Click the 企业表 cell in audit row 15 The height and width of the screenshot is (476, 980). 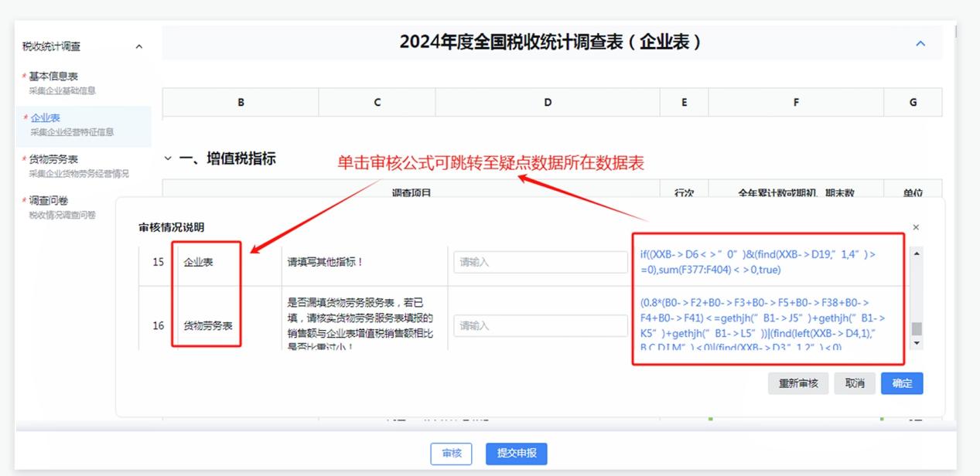pyautogui.click(x=199, y=262)
